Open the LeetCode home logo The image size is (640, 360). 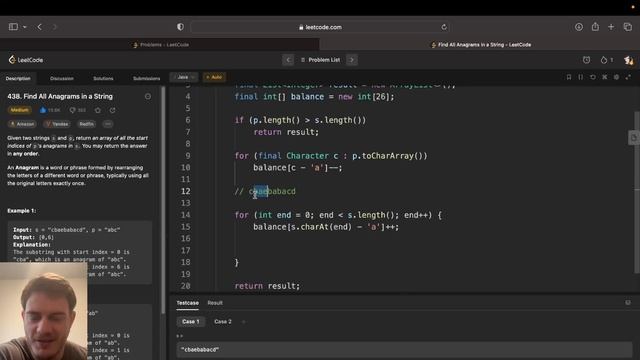tap(26, 60)
